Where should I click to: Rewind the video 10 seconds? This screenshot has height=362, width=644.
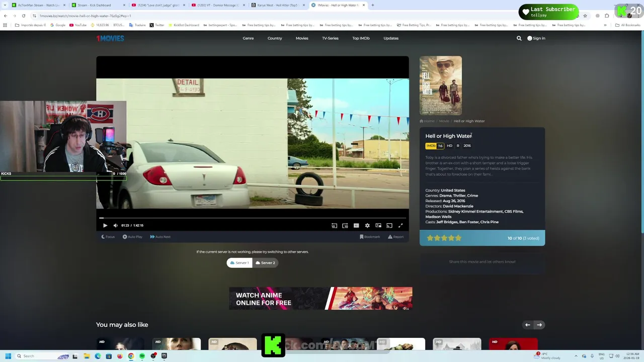(334, 226)
